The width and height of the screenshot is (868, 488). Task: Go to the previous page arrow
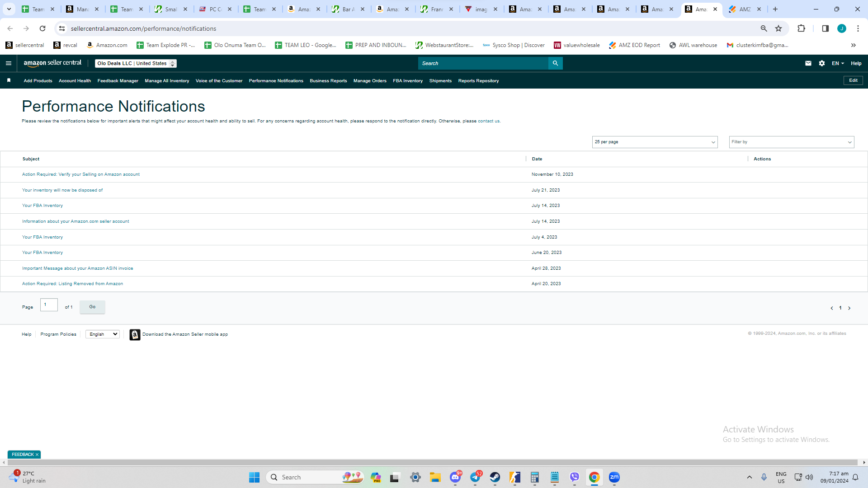point(832,308)
